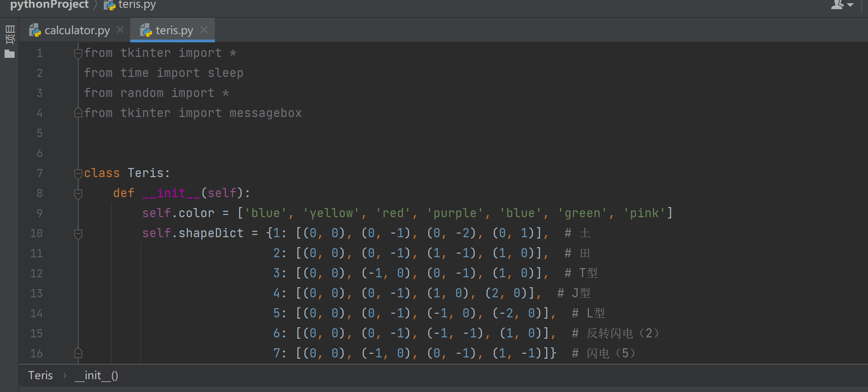The width and height of the screenshot is (868, 392).
Task: Click line number 9 in the gutter
Action: (40, 213)
